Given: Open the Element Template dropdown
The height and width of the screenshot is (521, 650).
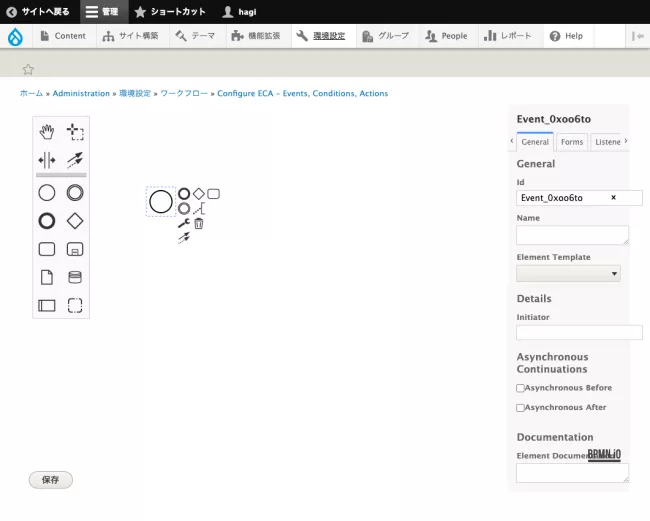Looking at the screenshot, I should 568,274.
